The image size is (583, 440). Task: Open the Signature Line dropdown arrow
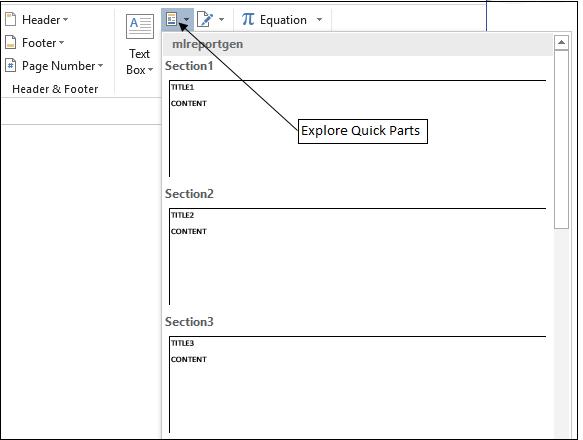pos(222,19)
